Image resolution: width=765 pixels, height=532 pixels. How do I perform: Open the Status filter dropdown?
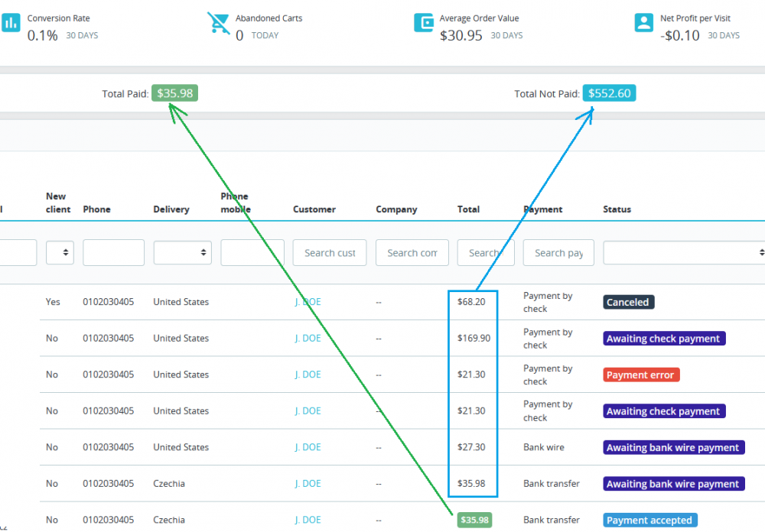tap(684, 252)
